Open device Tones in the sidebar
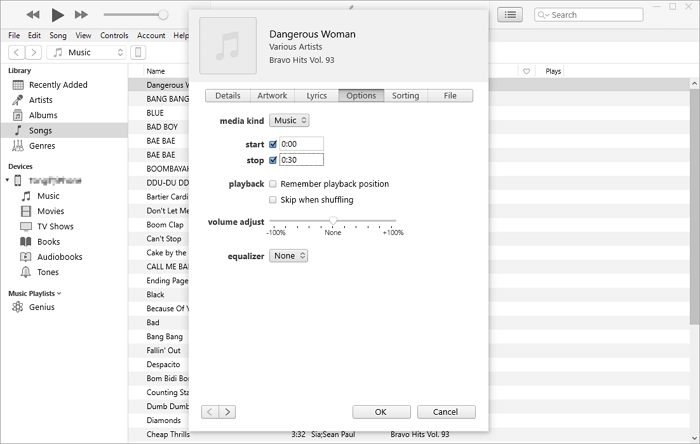 click(x=48, y=272)
